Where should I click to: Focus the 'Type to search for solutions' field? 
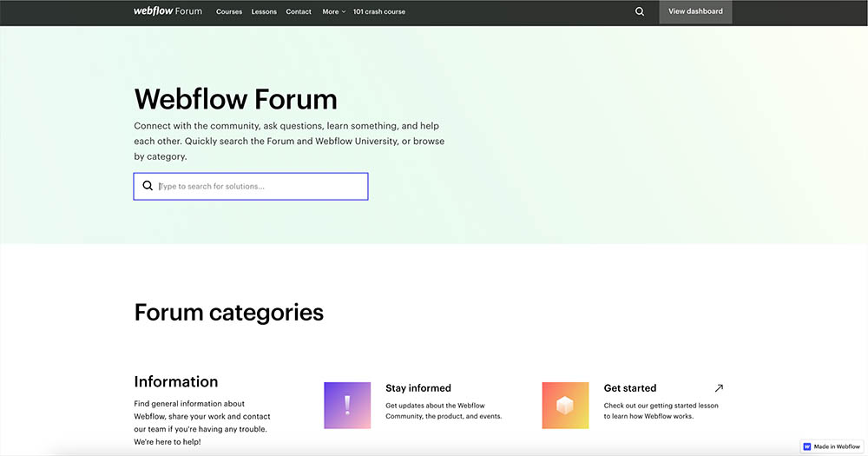(251, 186)
